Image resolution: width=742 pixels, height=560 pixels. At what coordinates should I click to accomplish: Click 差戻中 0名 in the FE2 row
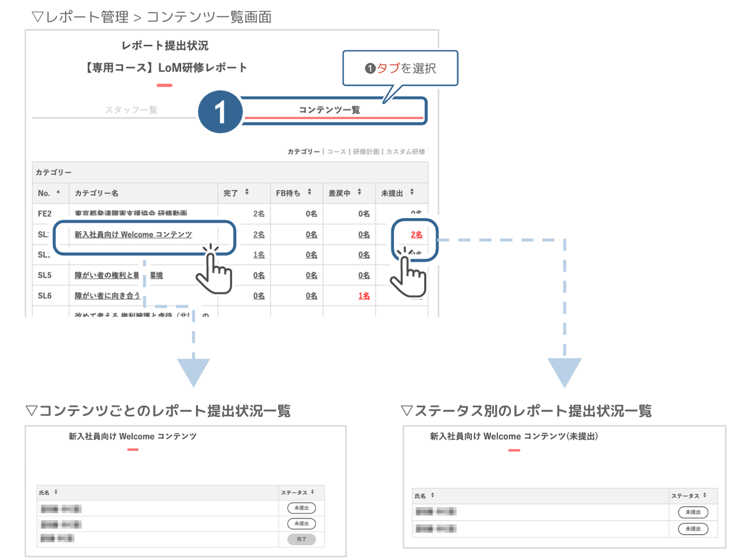(x=364, y=214)
